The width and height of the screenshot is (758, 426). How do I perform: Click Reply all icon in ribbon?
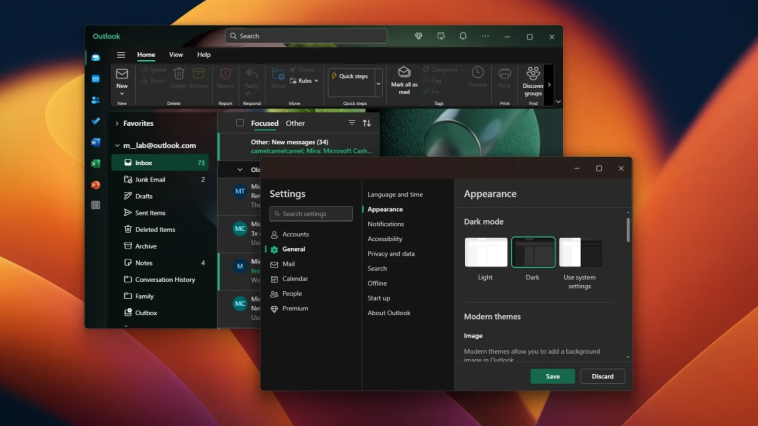pyautogui.click(x=251, y=73)
